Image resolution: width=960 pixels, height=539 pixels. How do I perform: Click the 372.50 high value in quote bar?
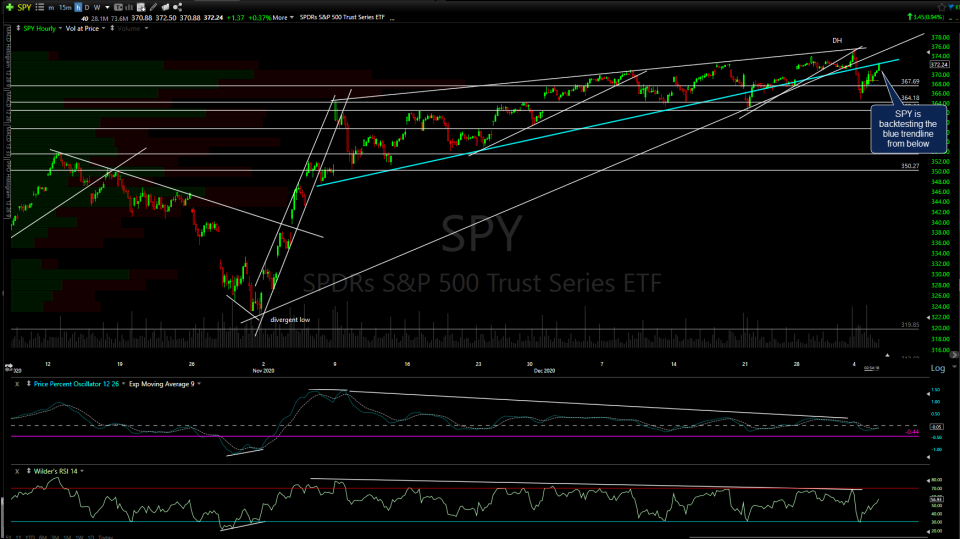click(165, 18)
